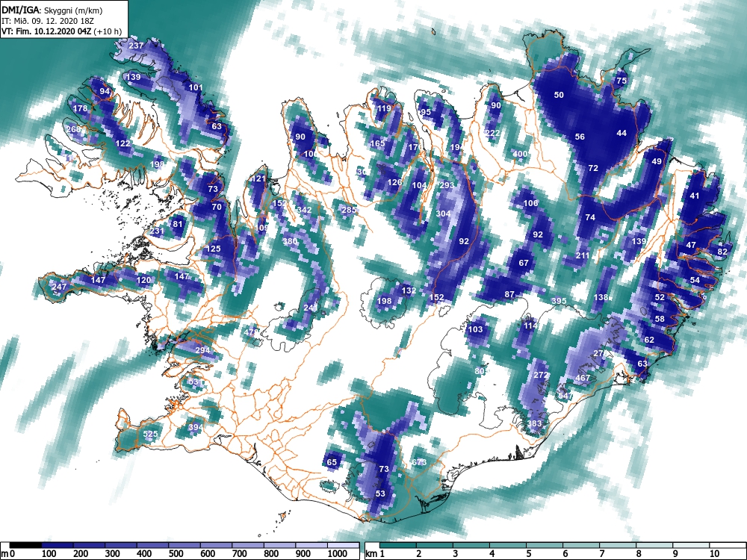Click the map value 138

pos(601,297)
